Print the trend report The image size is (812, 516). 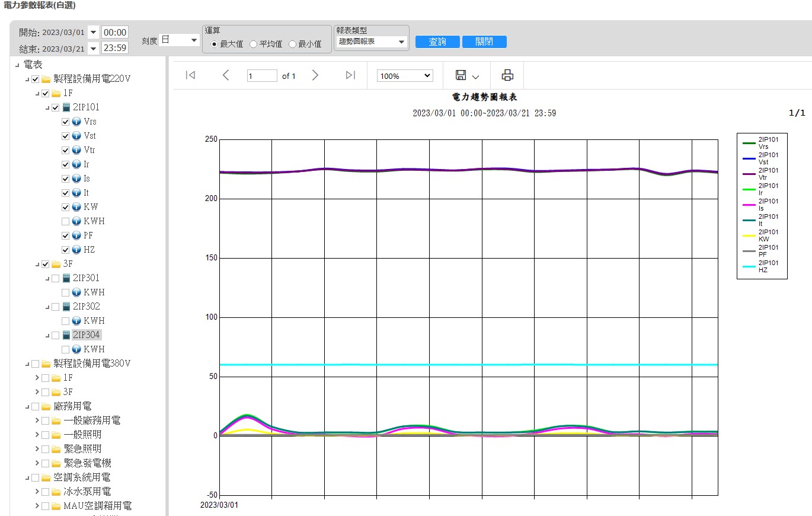(507, 75)
